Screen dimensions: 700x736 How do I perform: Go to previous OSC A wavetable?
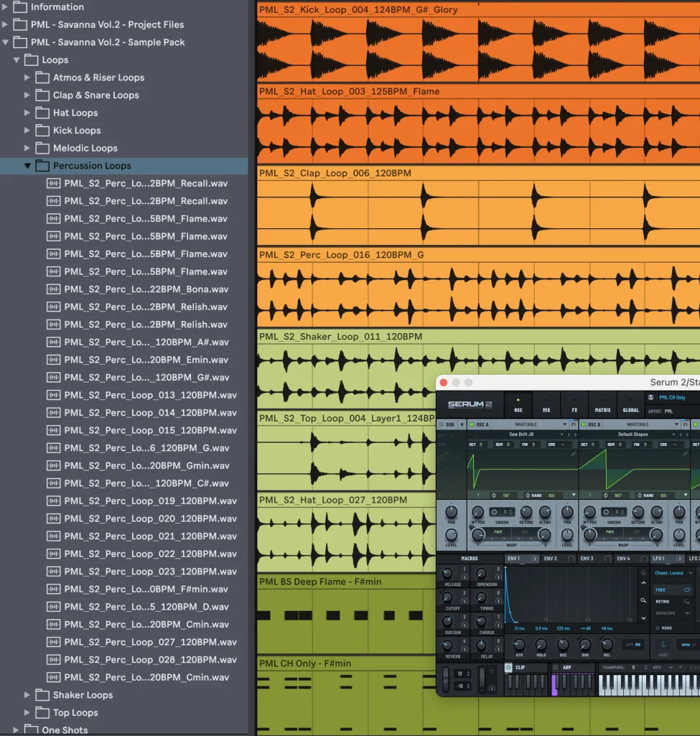click(x=569, y=434)
